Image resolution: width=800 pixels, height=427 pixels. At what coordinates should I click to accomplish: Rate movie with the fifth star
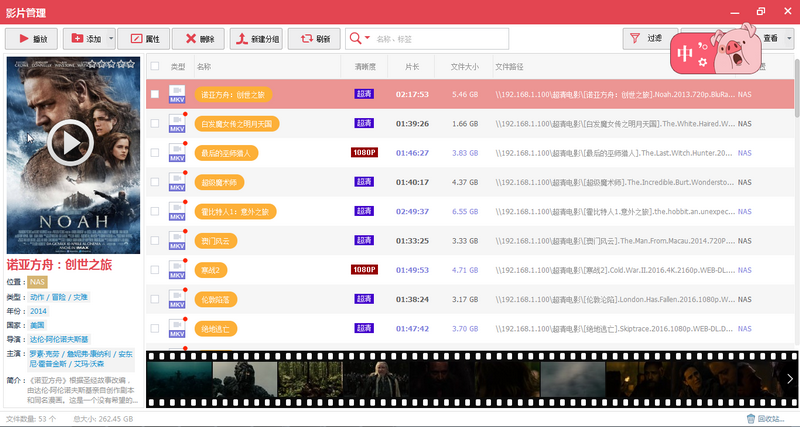click(131, 64)
